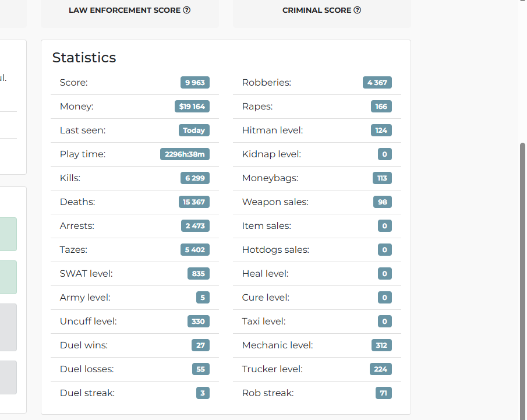
Task: Click the $19 164 Money badge
Action: click(x=192, y=106)
